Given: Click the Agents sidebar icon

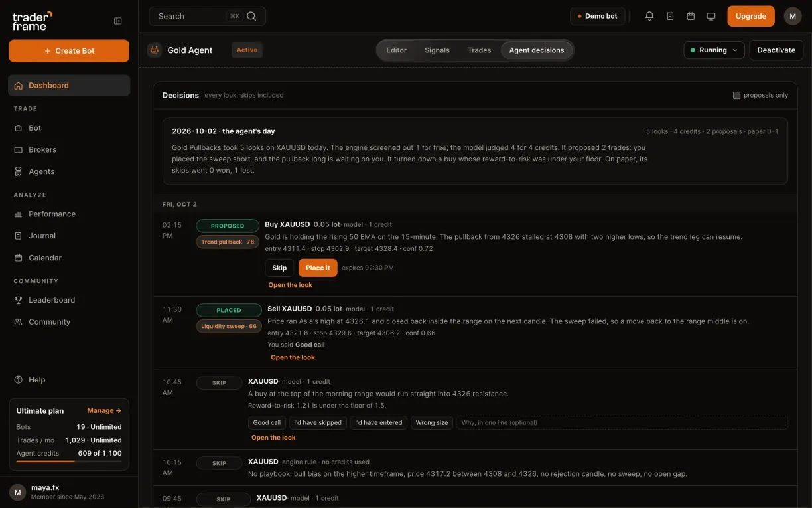Looking at the screenshot, I should point(19,171).
